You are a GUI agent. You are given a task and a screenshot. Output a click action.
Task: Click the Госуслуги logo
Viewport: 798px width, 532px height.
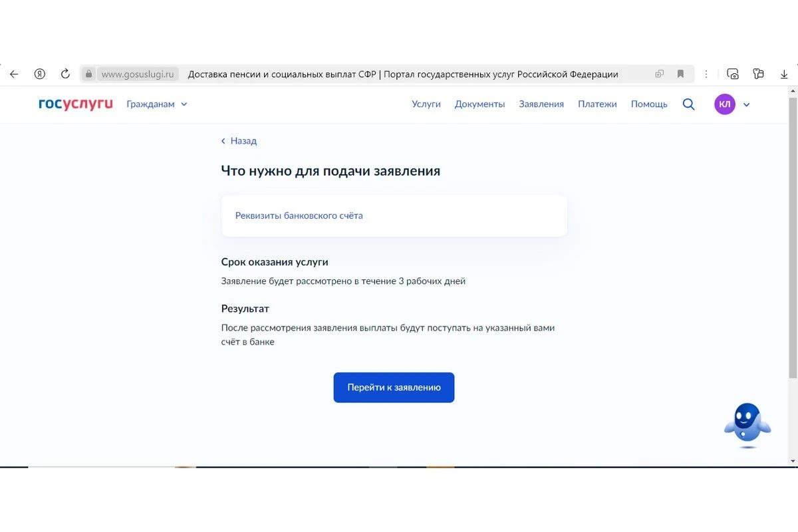coord(76,104)
